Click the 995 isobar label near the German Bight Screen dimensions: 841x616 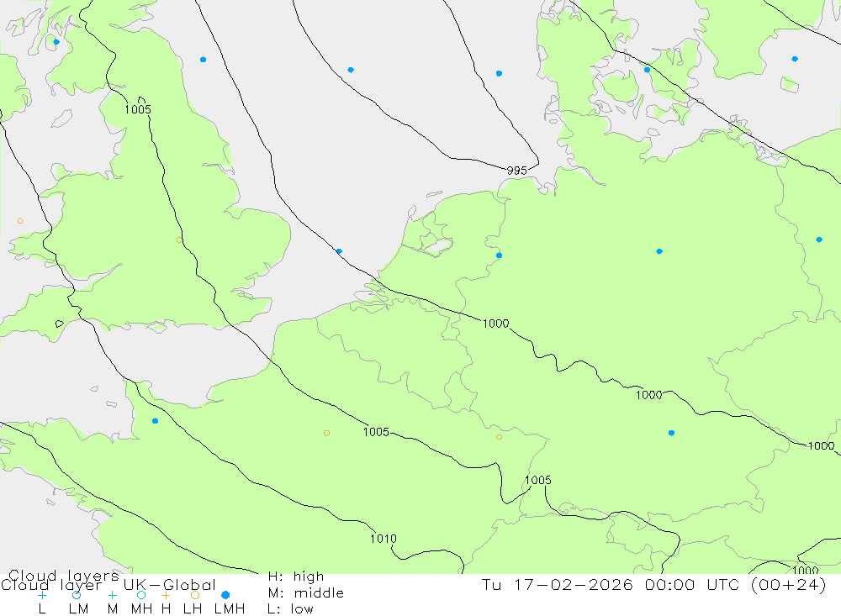coord(517,171)
